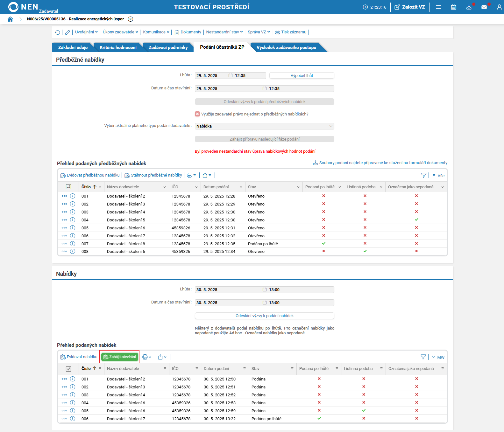This screenshot has width=504, height=432.
Task: Open the Vše view selector
Action: (438, 176)
